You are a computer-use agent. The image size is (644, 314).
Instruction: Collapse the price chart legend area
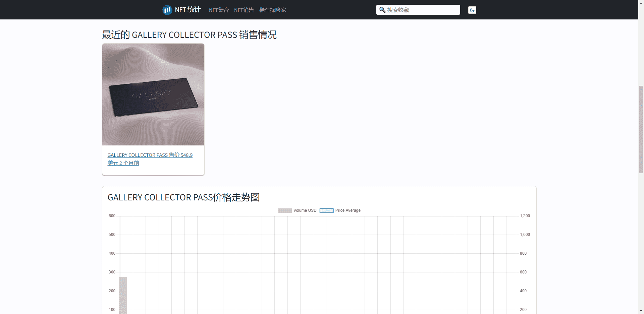(x=319, y=210)
